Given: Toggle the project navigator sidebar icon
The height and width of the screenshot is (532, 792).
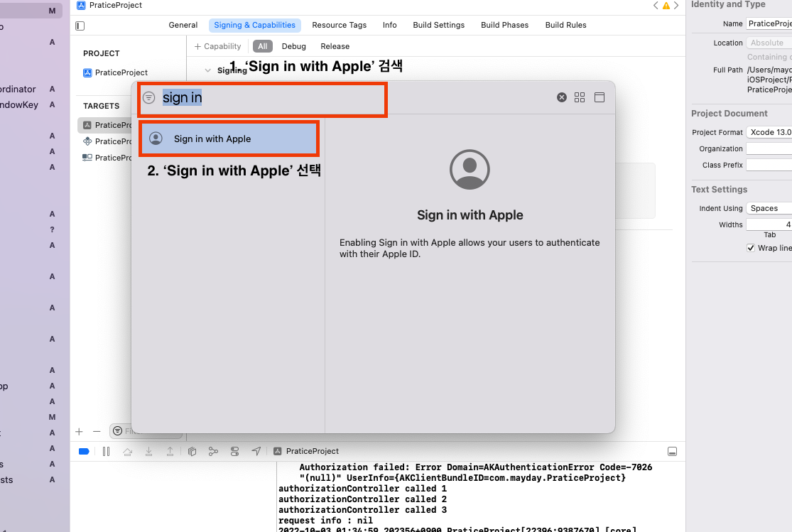Looking at the screenshot, I should (x=80, y=26).
